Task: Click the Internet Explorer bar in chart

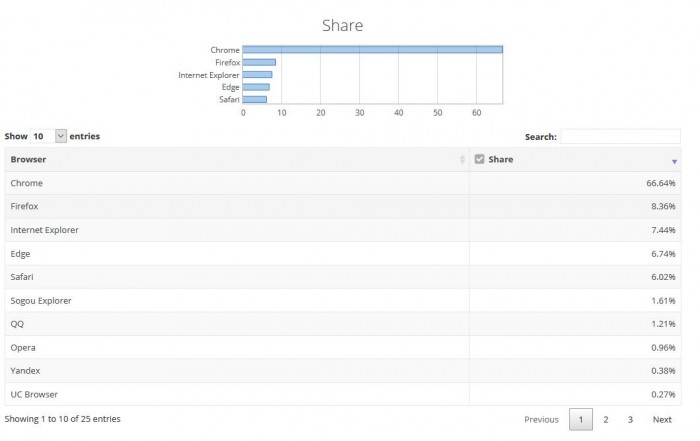Action: (257, 74)
